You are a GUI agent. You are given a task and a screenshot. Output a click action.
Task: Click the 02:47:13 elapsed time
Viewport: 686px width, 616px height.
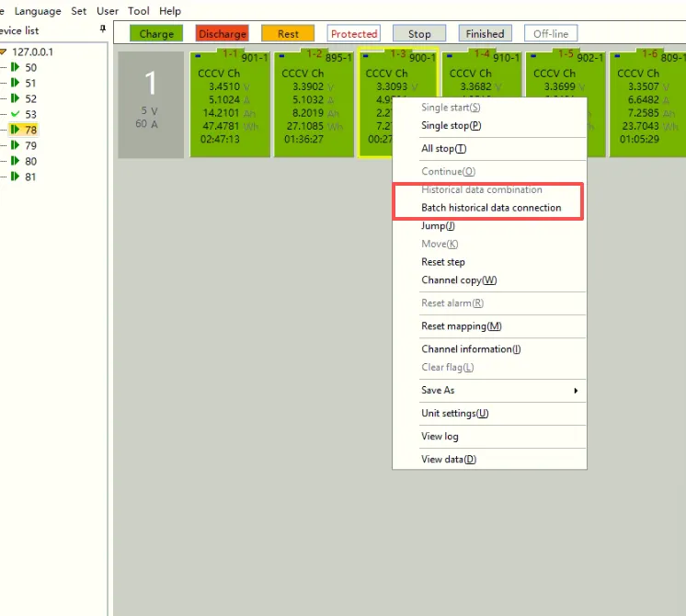click(x=220, y=140)
